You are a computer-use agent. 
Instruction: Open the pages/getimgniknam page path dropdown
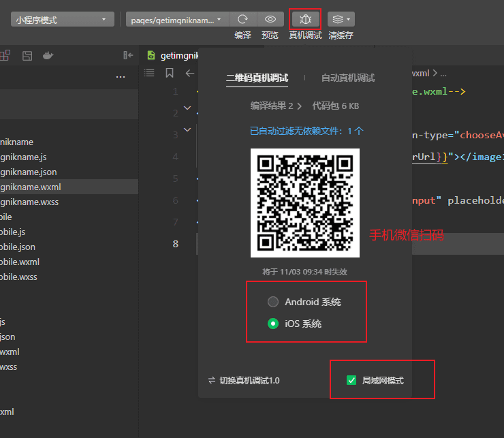pos(178,19)
